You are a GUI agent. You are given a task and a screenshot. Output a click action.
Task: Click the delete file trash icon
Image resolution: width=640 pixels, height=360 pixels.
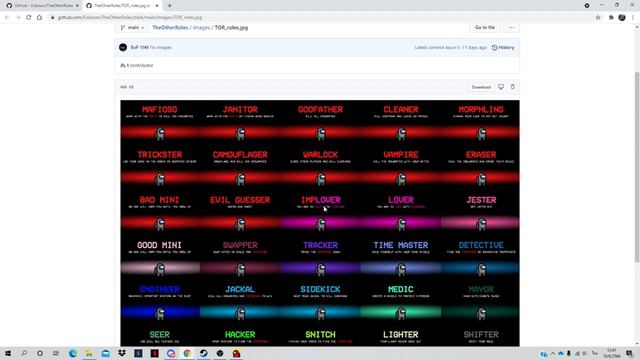[513, 87]
